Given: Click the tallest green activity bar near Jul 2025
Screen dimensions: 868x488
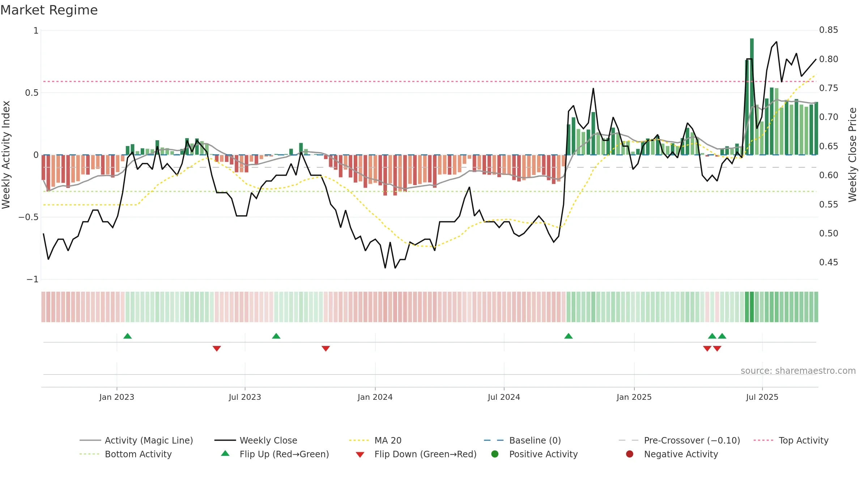Looking at the screenshot, I should (x=752, y=97).
